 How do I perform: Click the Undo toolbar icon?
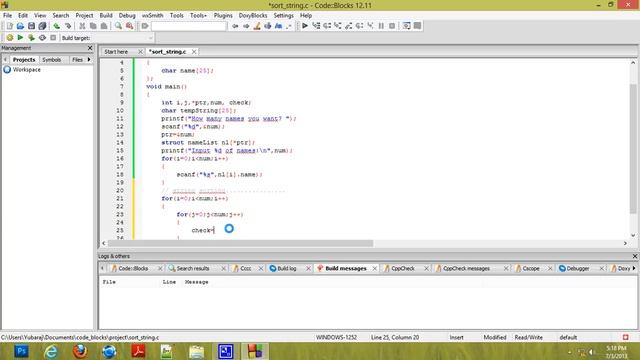[57, 26]
